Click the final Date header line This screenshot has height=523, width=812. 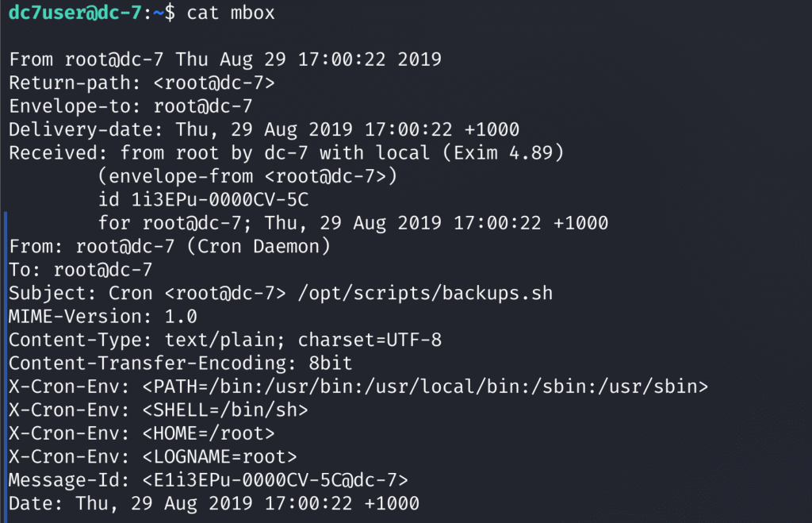(x=214, y=504)
